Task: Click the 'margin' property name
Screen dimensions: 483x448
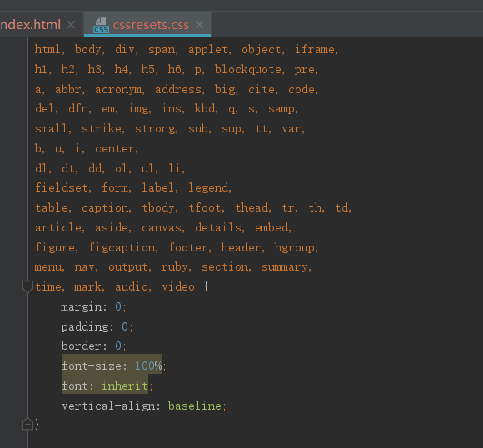Action: [x=82, y=307]
